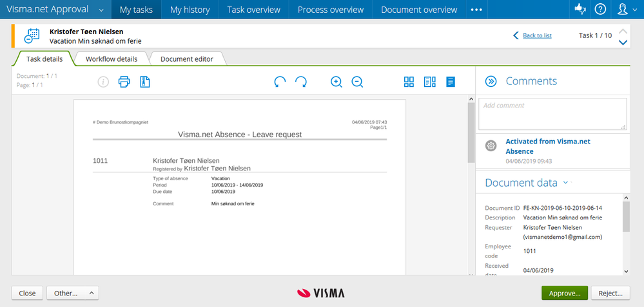
Task: Show more navigation items via ellipsis
Action: tap(476, 10)
